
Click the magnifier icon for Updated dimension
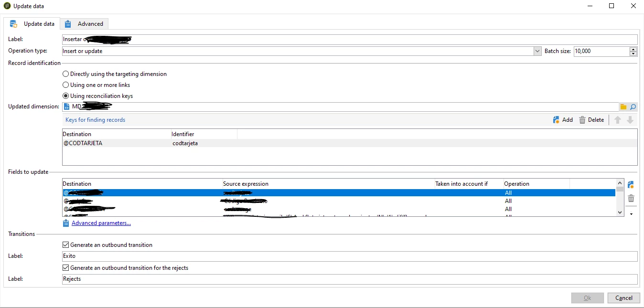(633, 107)
